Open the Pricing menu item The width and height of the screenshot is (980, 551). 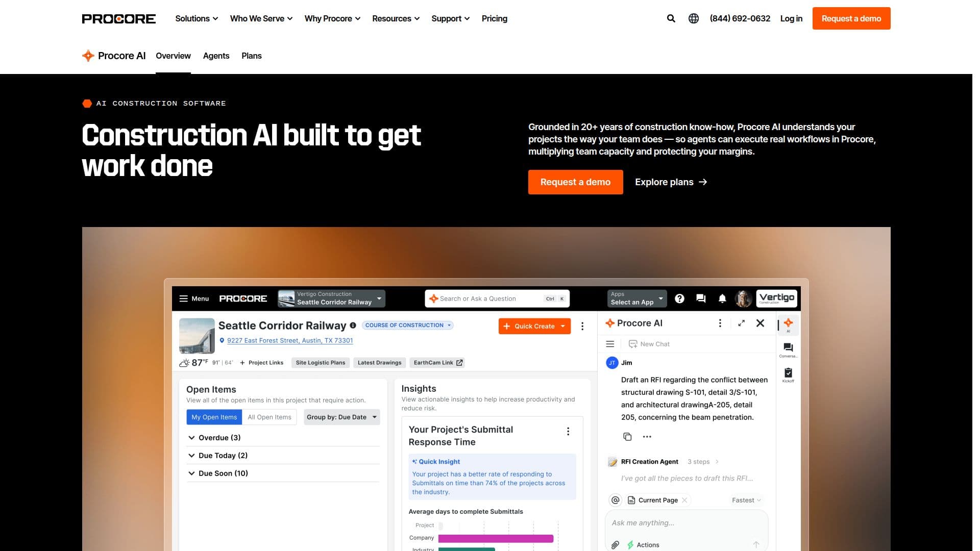click(494, 18)
